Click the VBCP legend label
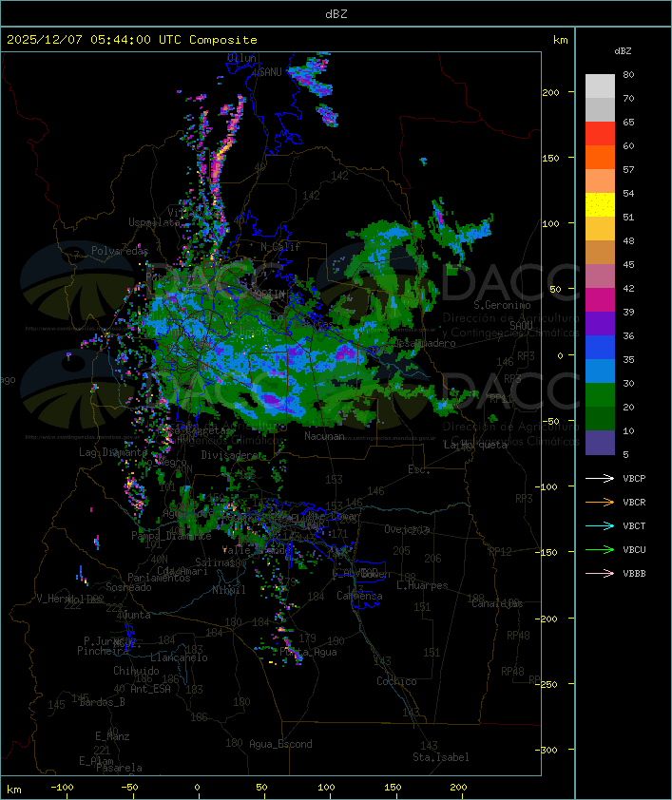 [634, 479]
